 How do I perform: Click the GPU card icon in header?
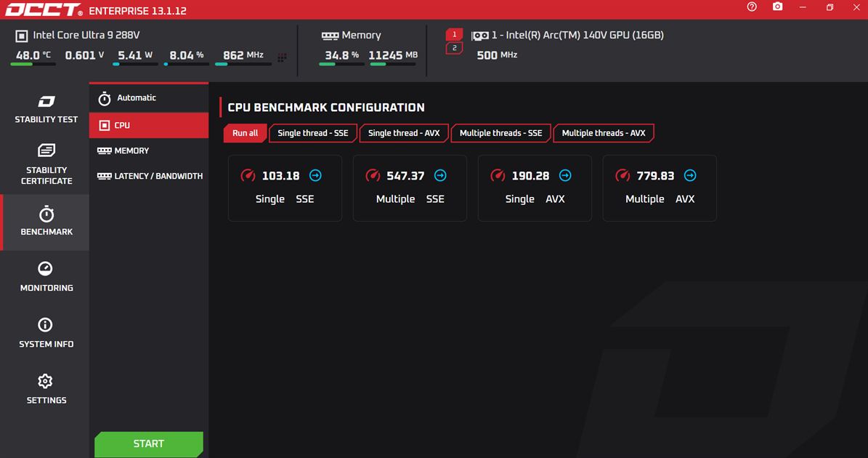point(480,36)
